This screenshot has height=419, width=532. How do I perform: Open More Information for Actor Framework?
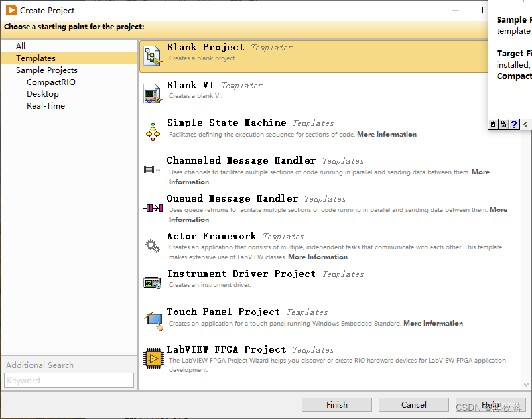point(318,257)
